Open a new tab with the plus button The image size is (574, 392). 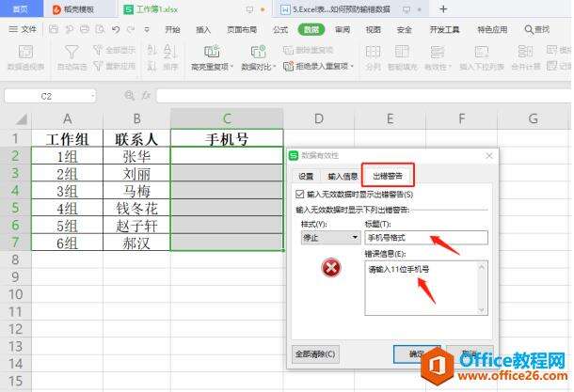(443, 9)
